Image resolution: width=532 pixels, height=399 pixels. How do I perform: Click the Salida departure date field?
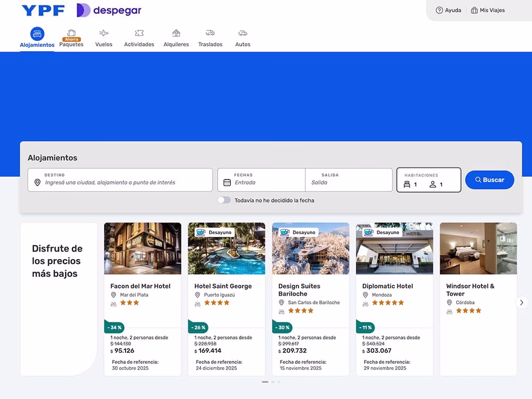point(348,180)
